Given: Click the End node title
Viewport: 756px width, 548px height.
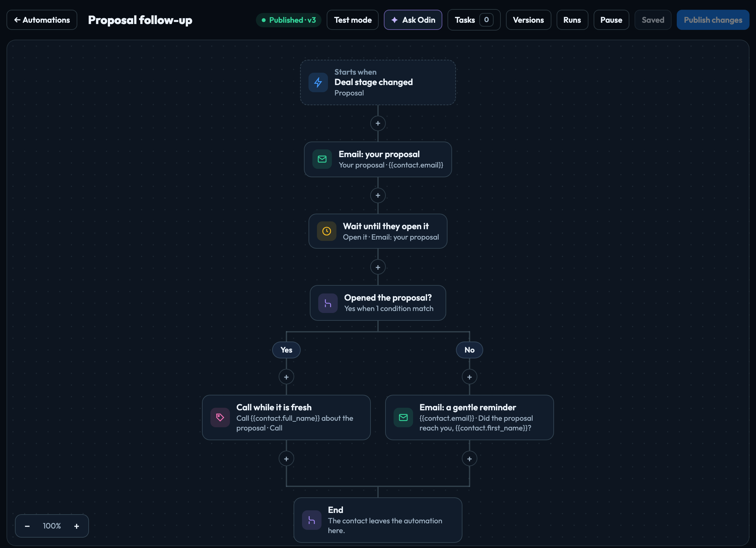Looking at the screenshot, I should pyautogui.click(x=335, y=510).
